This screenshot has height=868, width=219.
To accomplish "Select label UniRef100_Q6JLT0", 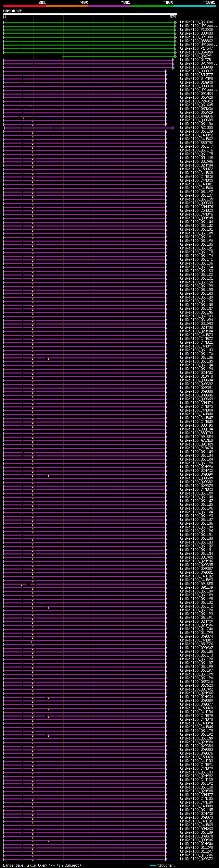I will [x=196, y=354].
